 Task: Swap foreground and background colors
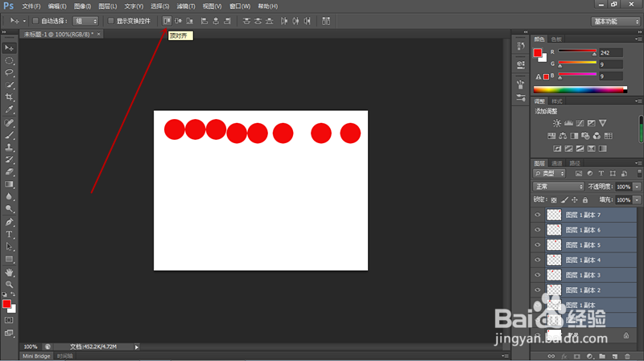click(13, 294)
